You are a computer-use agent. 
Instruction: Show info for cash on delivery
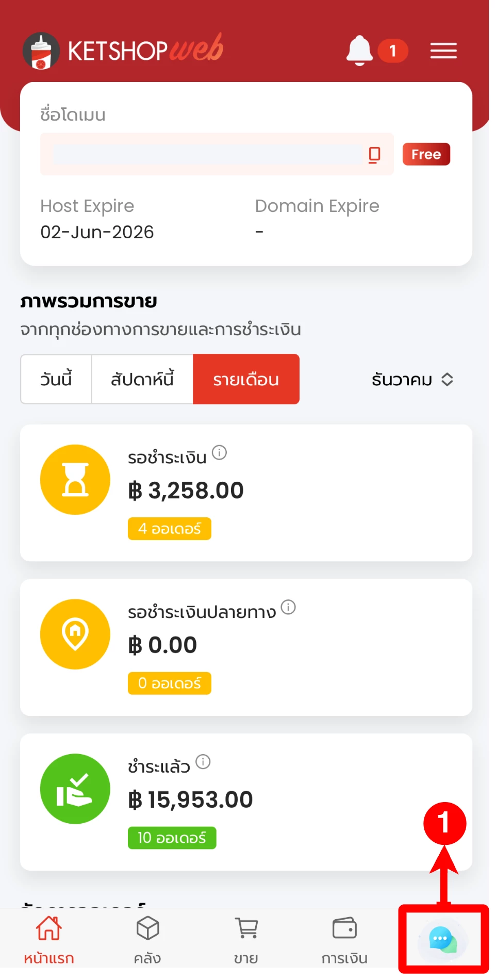point(288,607)
